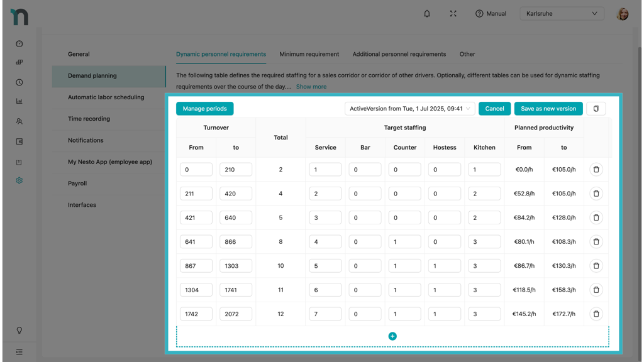The height and width of the screenshot is (362, 644).
Task: Toggle fullscreen mode icon
Action: click(453, 13)
